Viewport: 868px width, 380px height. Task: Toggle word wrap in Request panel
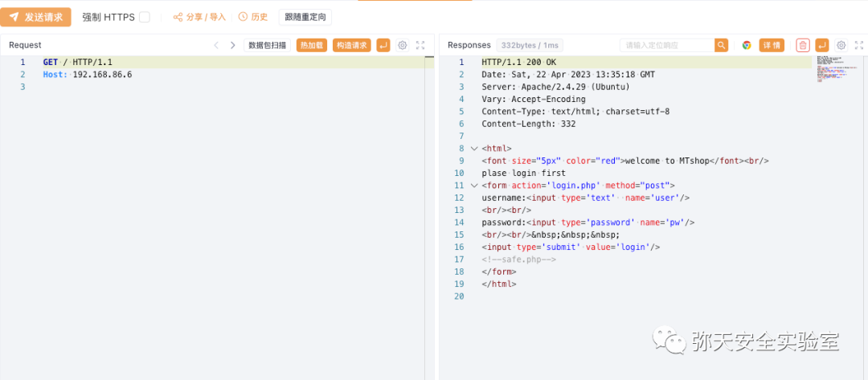383,45
